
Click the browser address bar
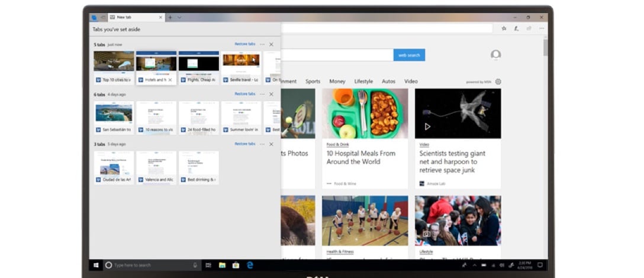386,28
